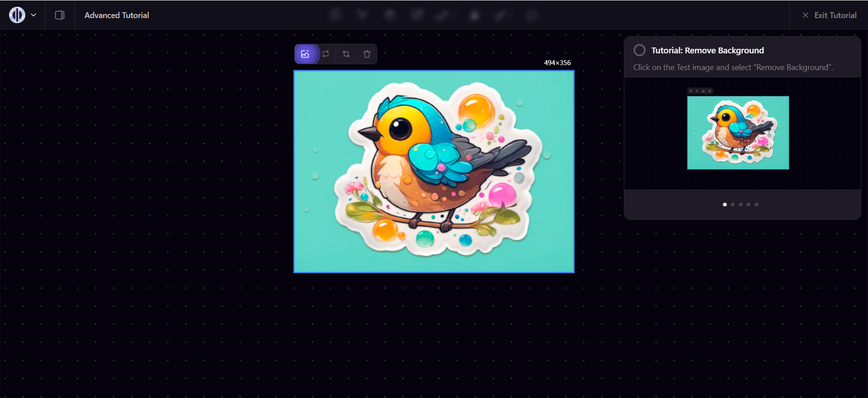
Task: Go to first tutorial step dot
Action: pos(725,204)
